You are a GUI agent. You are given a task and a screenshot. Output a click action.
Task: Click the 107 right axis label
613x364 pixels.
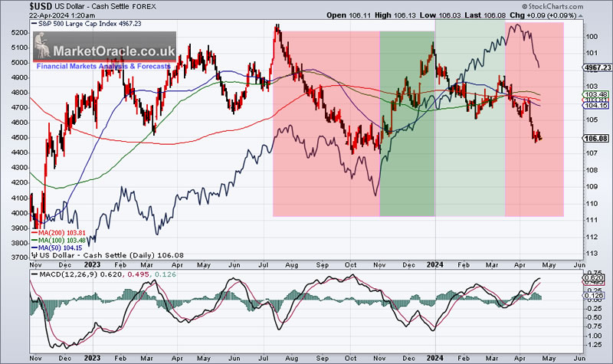pyautogui.click(x=592, y=152)
